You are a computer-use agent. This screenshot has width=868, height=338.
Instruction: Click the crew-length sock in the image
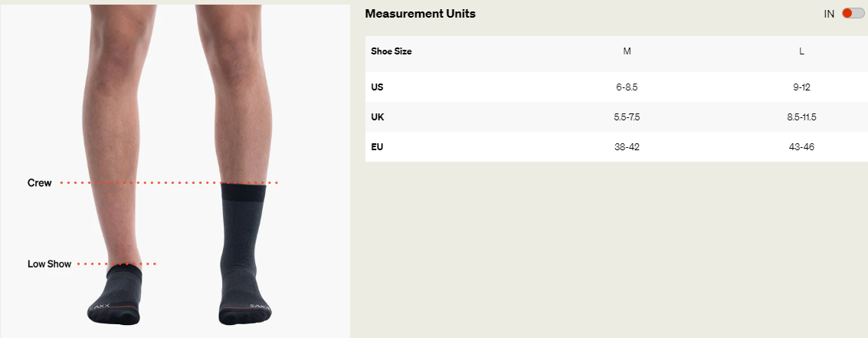(x=242, y=245)
